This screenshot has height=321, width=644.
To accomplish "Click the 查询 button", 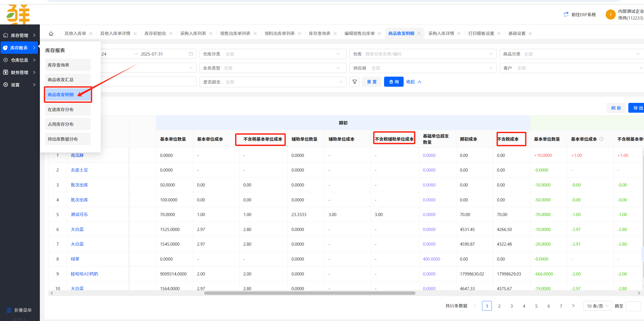I will point(394,82).
